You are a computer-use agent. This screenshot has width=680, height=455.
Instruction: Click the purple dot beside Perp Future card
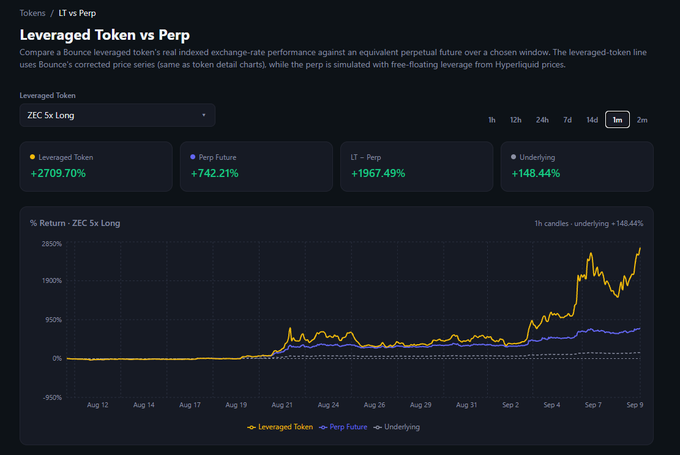[193, 157]
